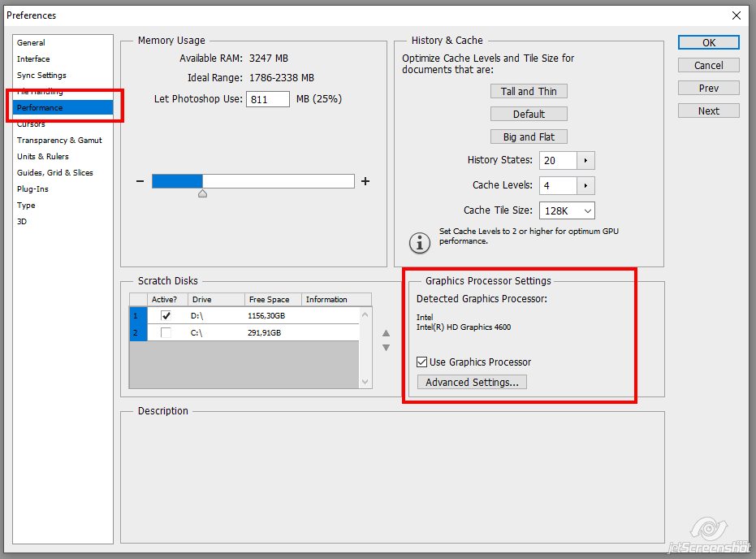Open the Cache Tile Size dropdown

point(567,210)
